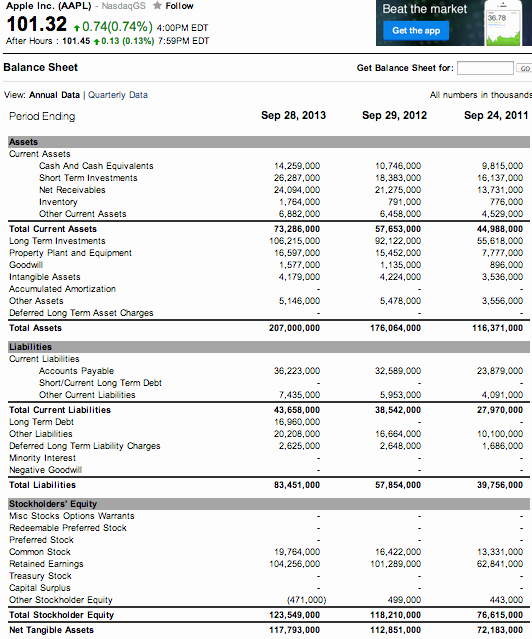Click the Balance Sheet heading
Viewport: 532px width, 639px height.
(40, 67)
